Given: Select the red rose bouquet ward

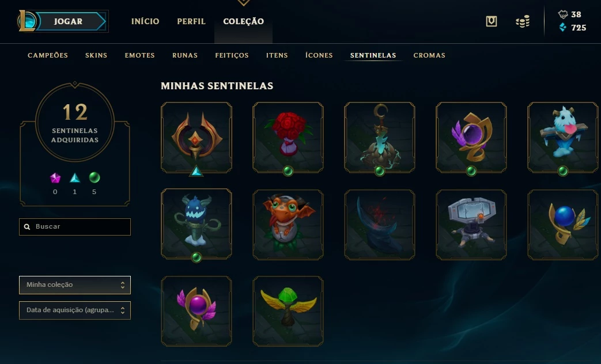Looking at the screenshot, I should (x=288, y=137).
